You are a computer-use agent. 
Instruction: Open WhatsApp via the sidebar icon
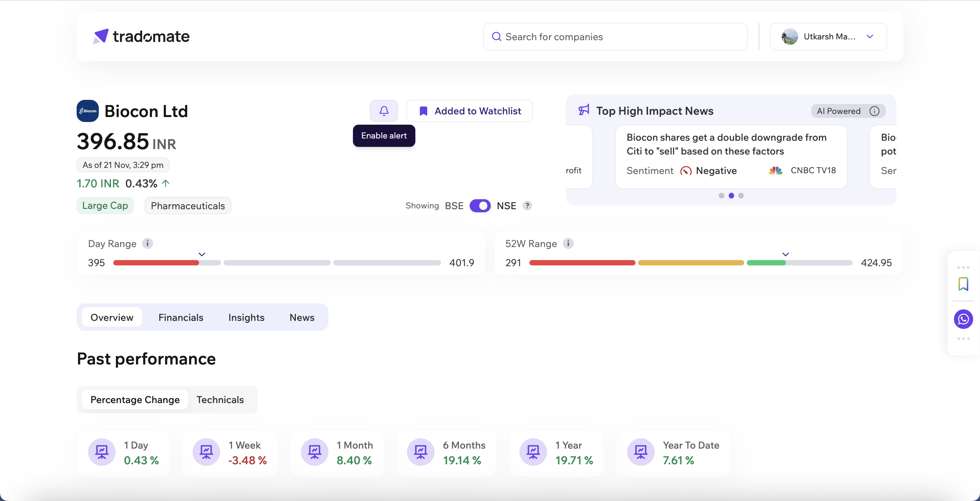click(963, 319)
